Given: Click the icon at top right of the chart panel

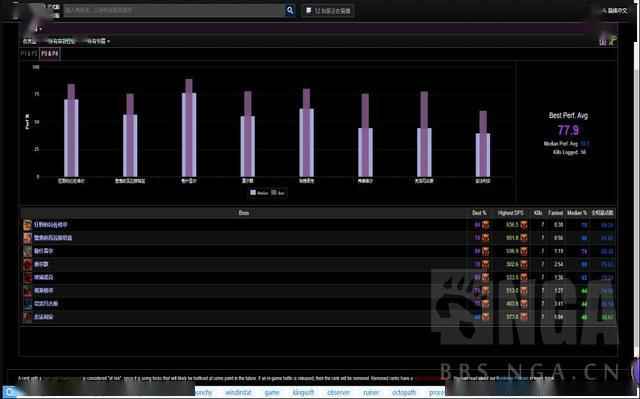Looking at the screenshot, I should [x=612, y=41].
